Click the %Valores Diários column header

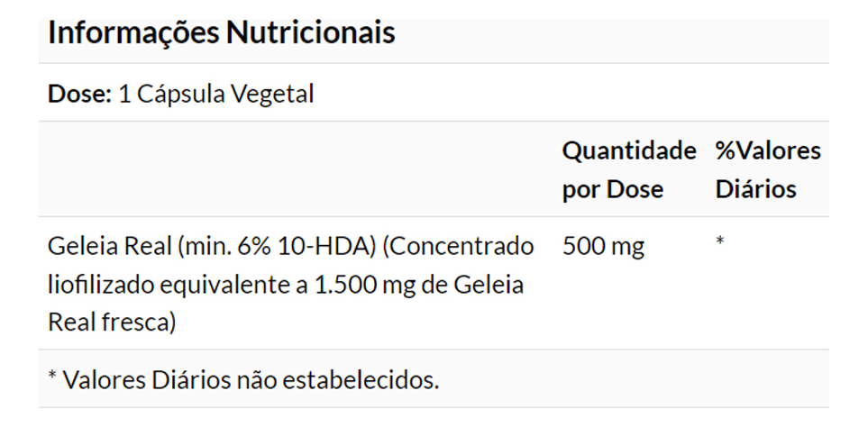(x=767, y=169)
